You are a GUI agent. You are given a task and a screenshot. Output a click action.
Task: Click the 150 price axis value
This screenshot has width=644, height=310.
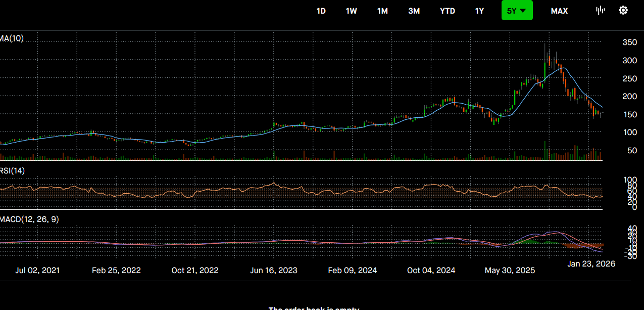click(x=629, y=114)
